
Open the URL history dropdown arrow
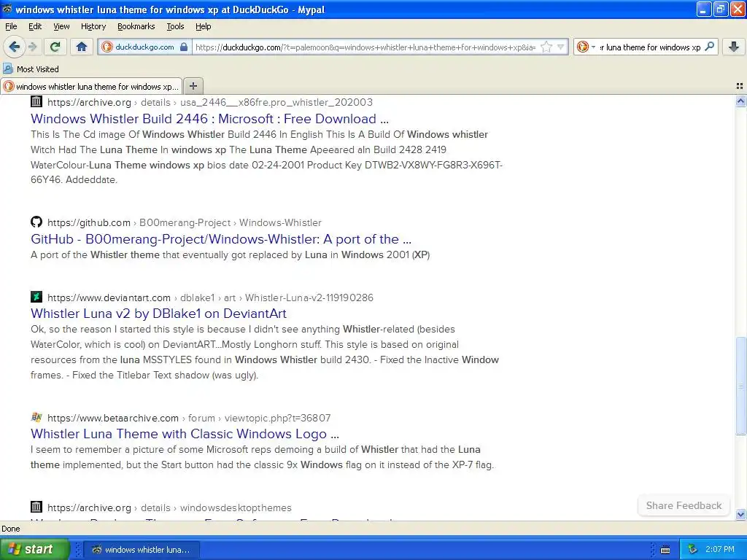click(561, 47)
